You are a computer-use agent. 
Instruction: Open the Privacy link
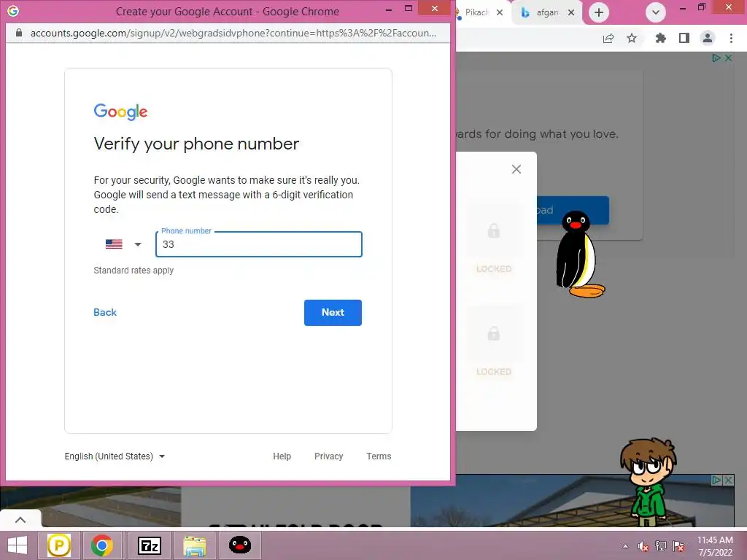pos(328,456)
